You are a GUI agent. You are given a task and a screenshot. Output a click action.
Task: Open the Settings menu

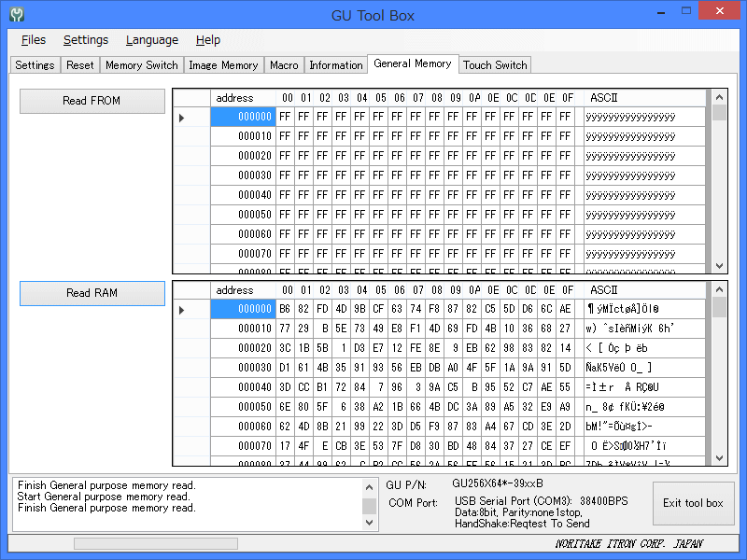click(x=86, y=40)
